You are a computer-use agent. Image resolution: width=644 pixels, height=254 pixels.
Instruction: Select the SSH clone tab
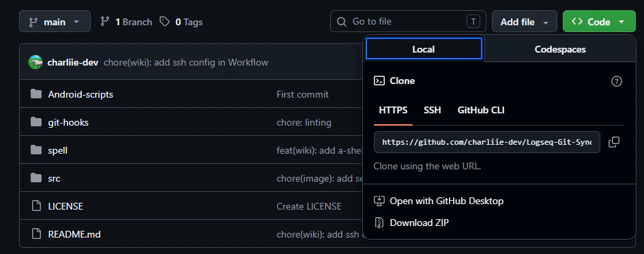coord(432,110)
